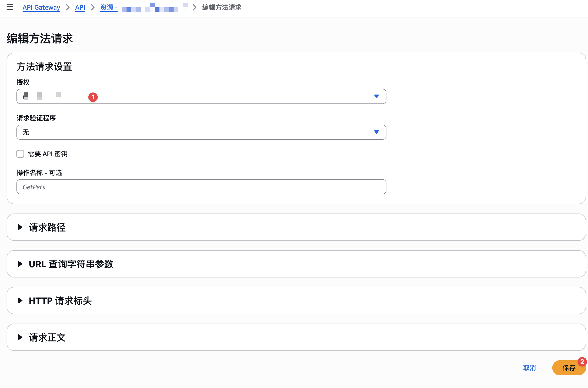The image size is (588, 388).
Task: Click the orange 保存 save button
Action: point(568,368)
